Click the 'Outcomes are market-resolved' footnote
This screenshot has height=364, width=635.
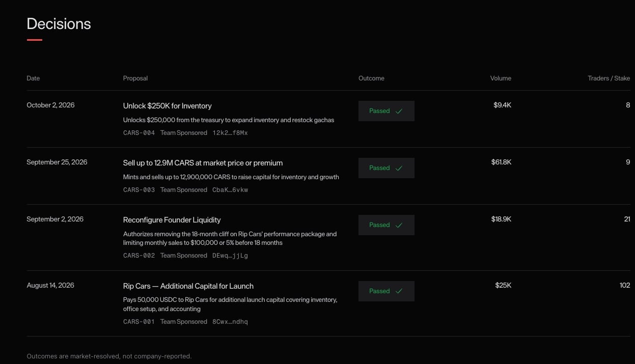click(109, 356)
